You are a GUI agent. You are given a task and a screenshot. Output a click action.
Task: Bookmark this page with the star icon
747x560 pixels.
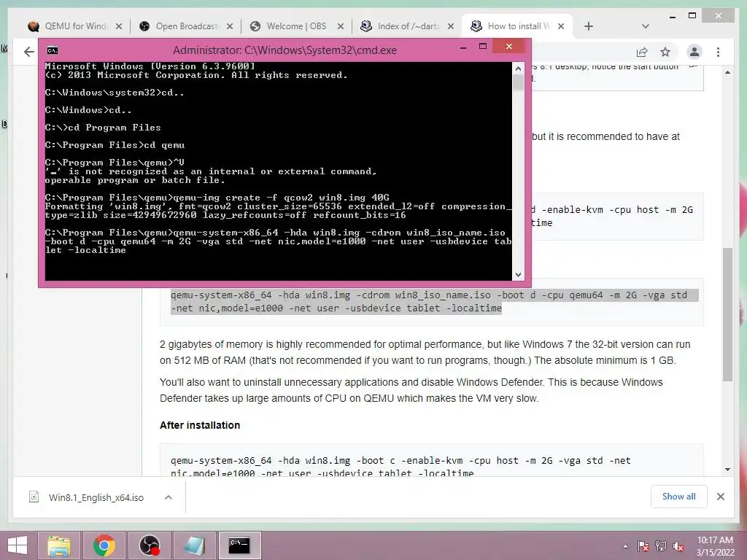click(x=665, y=52)
